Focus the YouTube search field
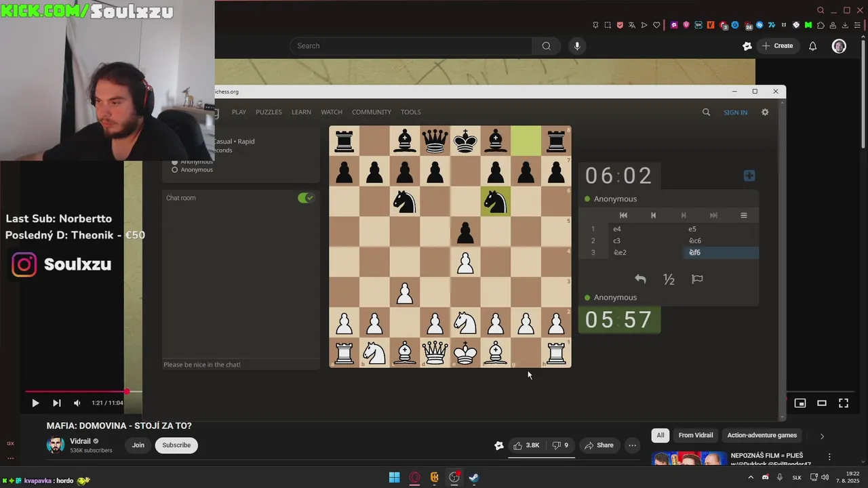 pyautogui.click(x=412, y=46)
